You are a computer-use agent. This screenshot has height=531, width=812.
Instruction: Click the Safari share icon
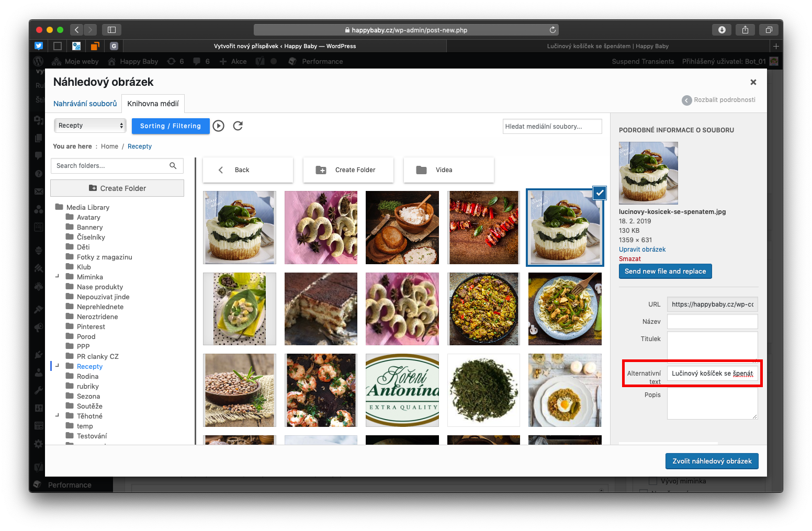(745, 30)
